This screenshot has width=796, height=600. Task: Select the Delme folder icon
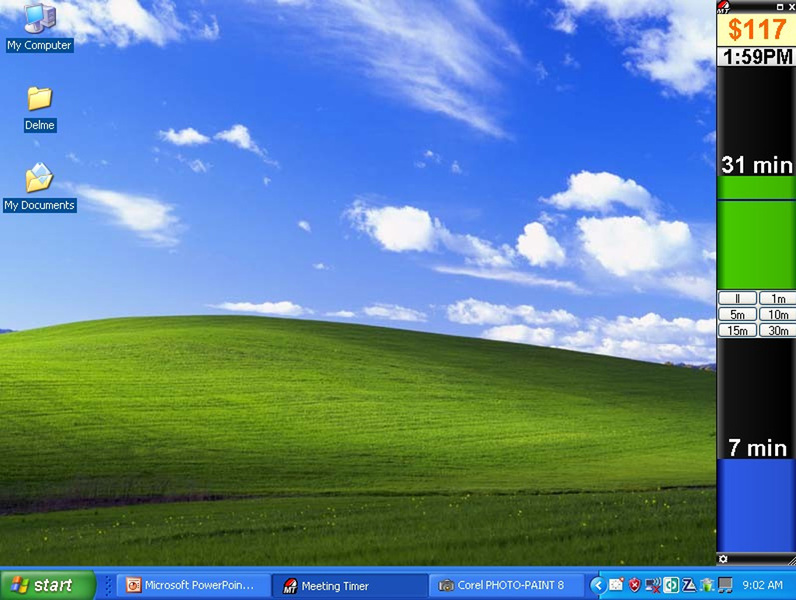pos(40,109)
